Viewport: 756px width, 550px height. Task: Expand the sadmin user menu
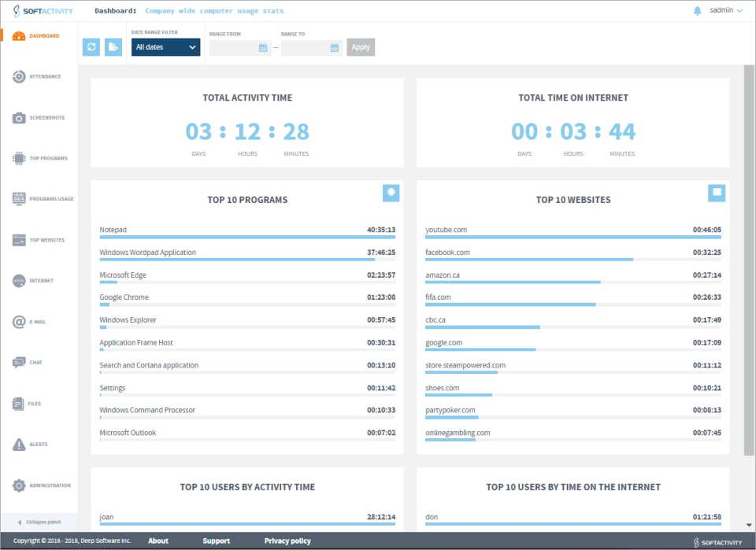pos(722,11)
